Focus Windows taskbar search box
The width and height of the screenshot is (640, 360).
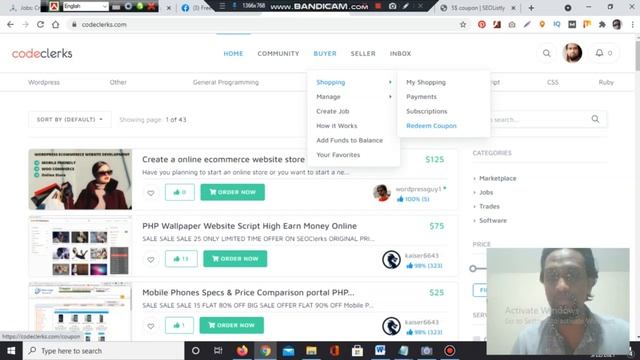pos(104,351)
